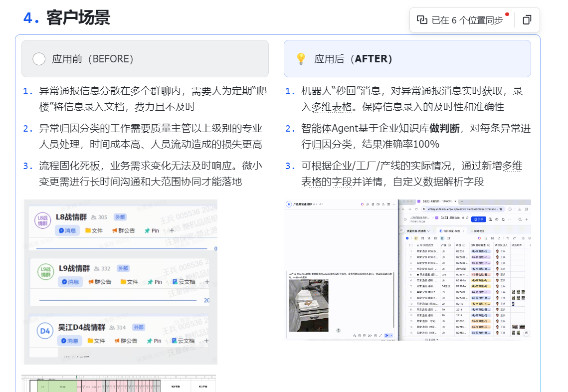The image size is (568, 392).
Task: Click the 已在 6 个位置同步 button
Action: [x=460, y=20]
